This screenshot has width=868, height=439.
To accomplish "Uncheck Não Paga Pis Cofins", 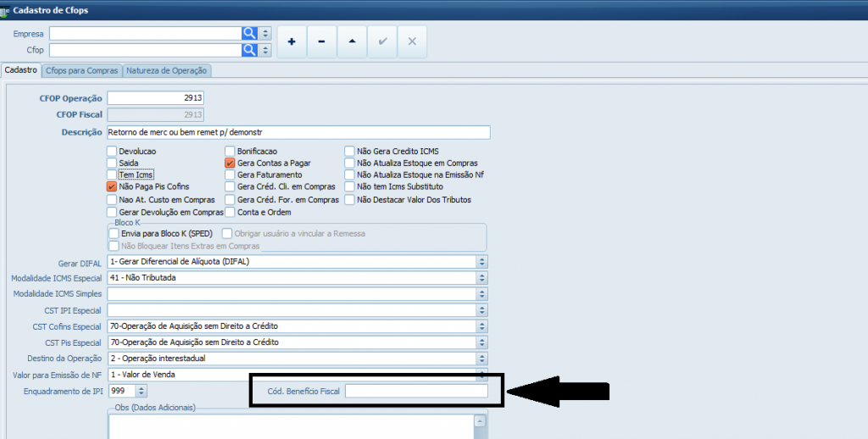I will (112, 186).
